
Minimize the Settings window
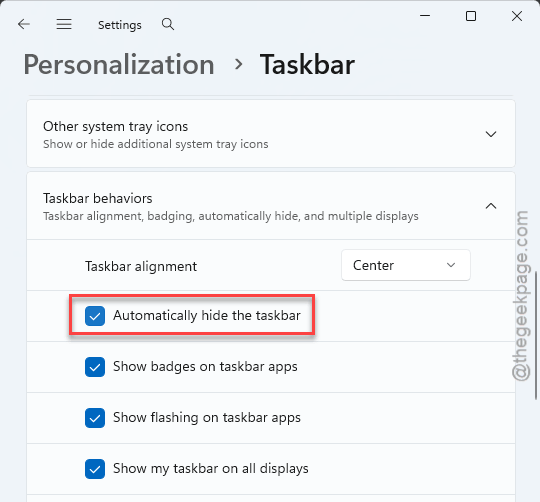point(425,16)
